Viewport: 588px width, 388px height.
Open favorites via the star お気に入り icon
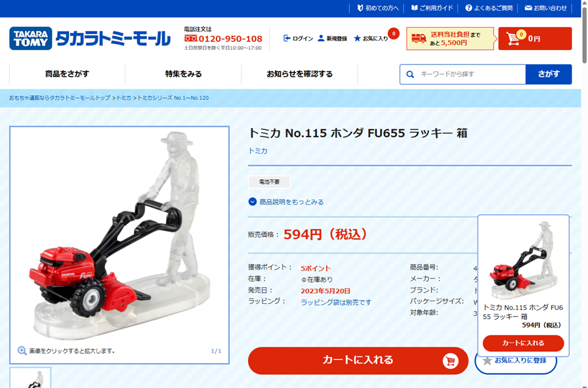(357, 38)
